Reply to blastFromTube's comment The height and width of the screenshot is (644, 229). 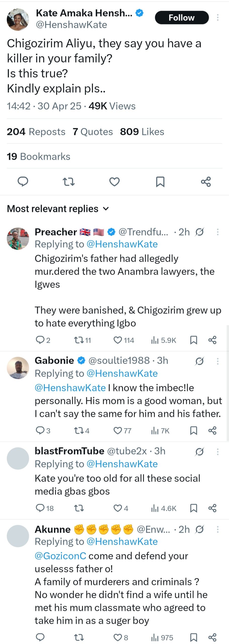click(40, 508)
